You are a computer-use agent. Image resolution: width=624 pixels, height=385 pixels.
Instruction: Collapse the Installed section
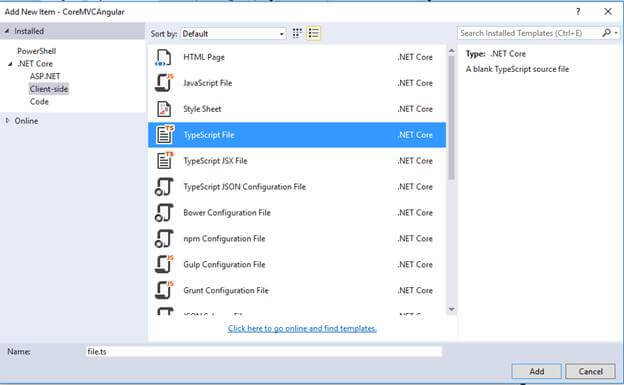(x=7, y=31)
